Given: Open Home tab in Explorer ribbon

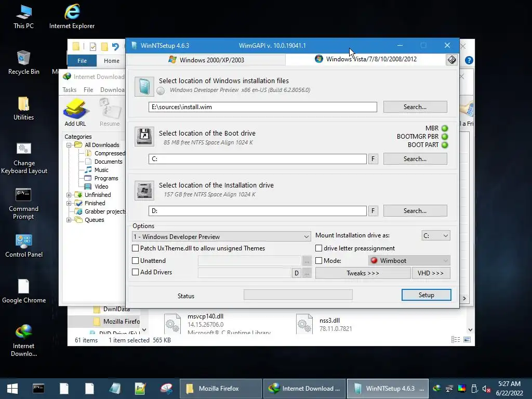Looking at the screenshot, I should [x=112, y=61].
